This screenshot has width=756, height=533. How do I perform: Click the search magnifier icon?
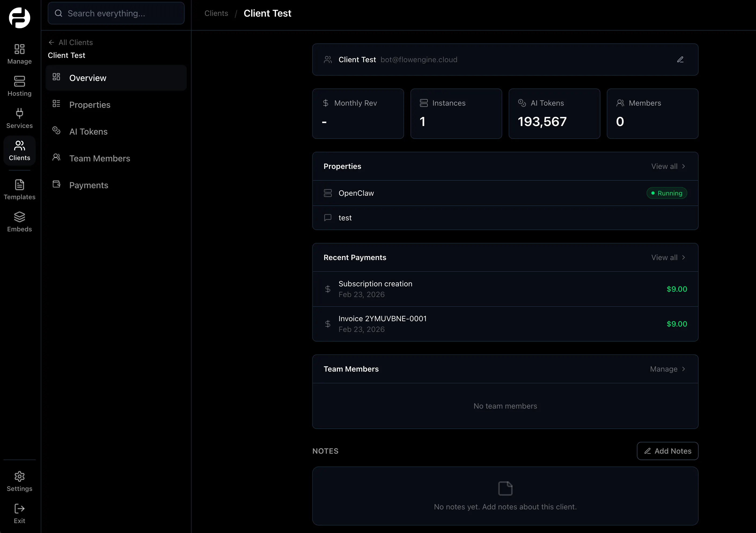click(x=58, y=13)
